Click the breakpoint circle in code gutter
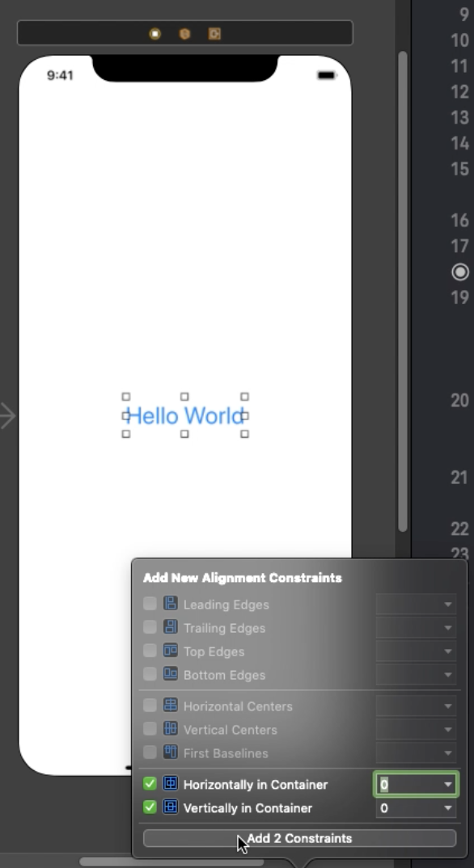474x868 pixels. click(x=460, y=272)
